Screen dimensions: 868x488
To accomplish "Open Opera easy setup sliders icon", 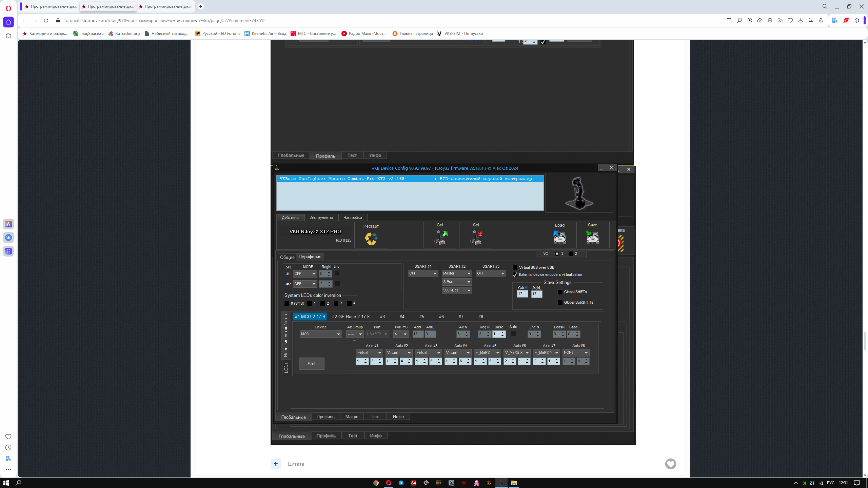I will coord(811,20).
